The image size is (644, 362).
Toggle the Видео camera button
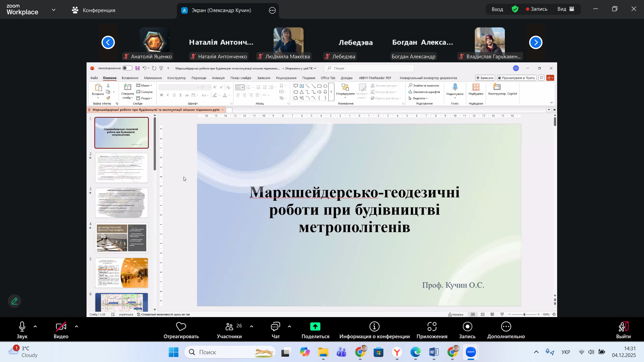tap(61, 327)
